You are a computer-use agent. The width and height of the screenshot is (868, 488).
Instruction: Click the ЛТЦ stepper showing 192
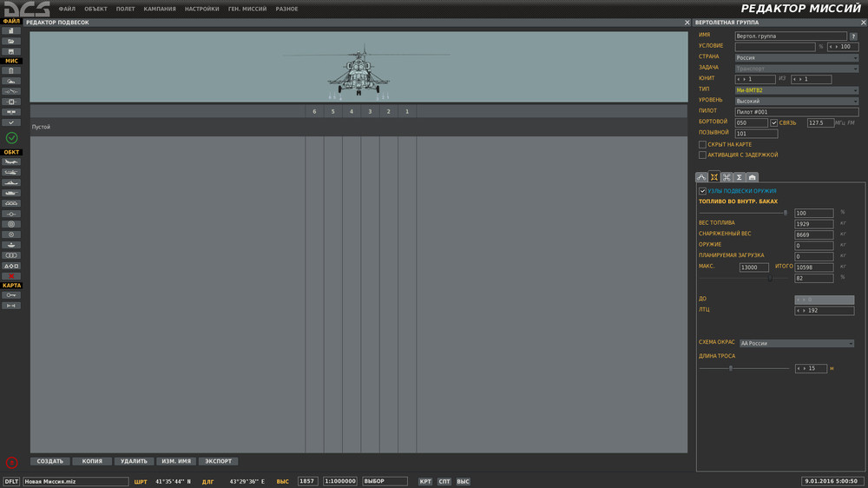point(825,311)
